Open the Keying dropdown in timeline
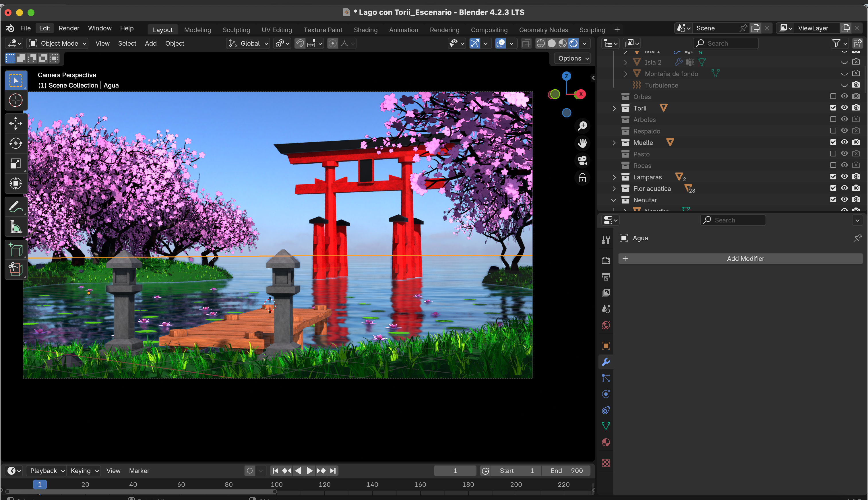 click(x=84, y=471)
